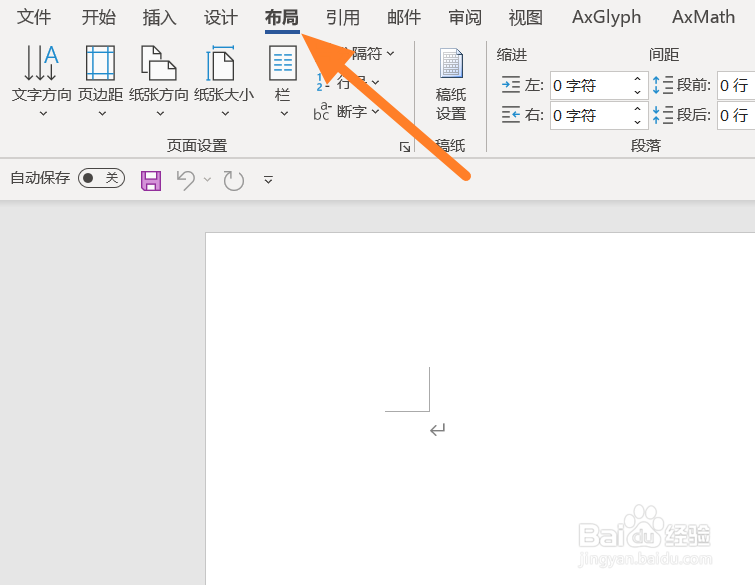Viewport: 755px width, 585px height.
Task: Open the 稿纸设置 manuscript paper settings
Action: coord(451,85)
